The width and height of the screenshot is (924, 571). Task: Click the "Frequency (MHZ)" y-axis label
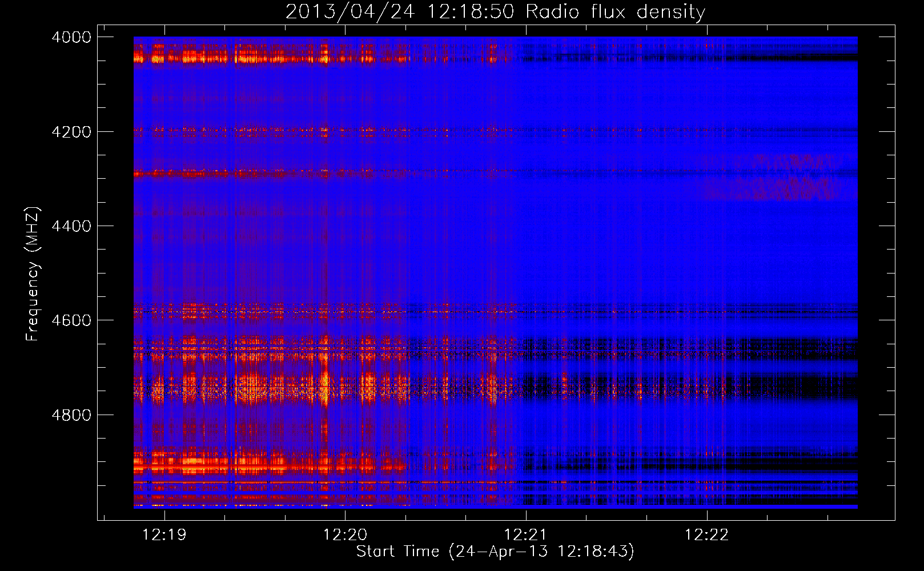33,274
